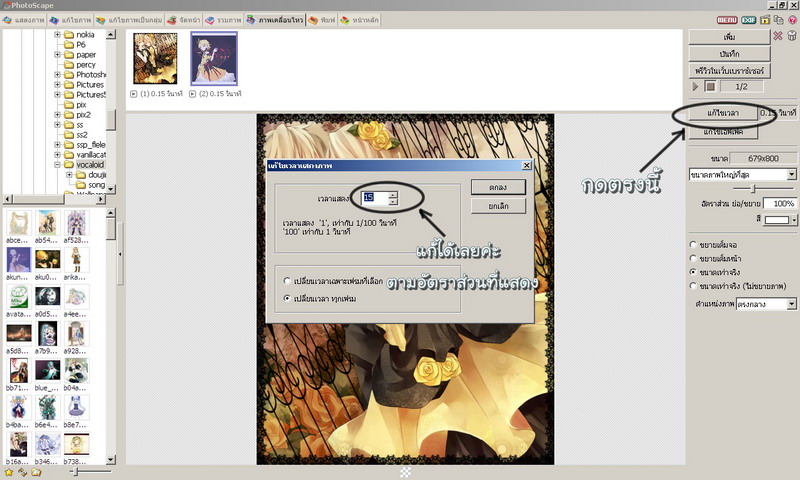Expand the Pictures folder
The image size is (800, 480).
[x=57, y=85]
